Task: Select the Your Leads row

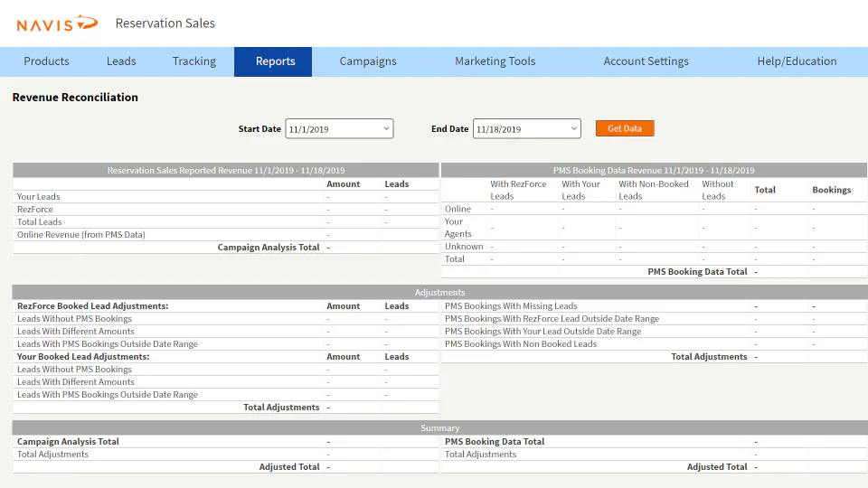Action: [226, 196]
